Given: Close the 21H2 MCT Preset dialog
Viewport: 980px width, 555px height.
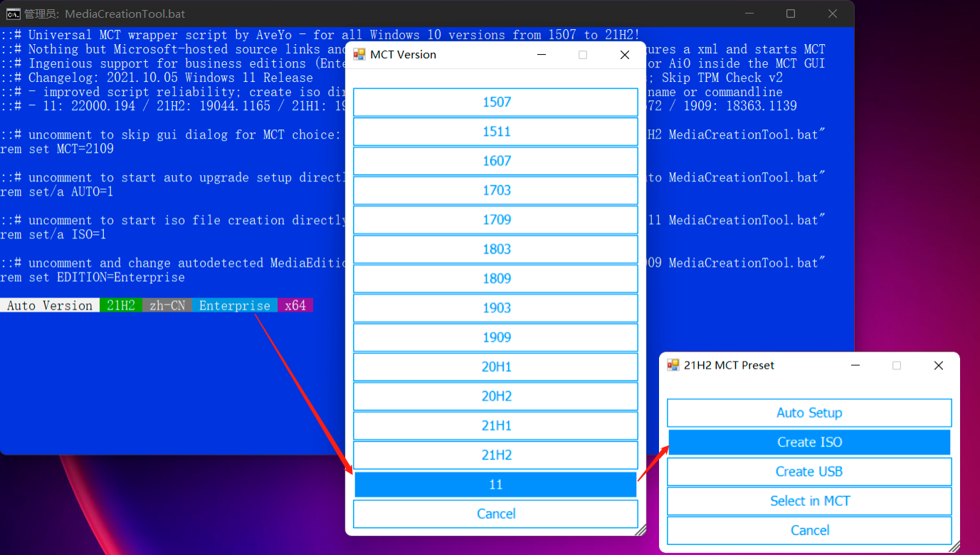Looking at the screenshot, I should click(x=938, y=365).
